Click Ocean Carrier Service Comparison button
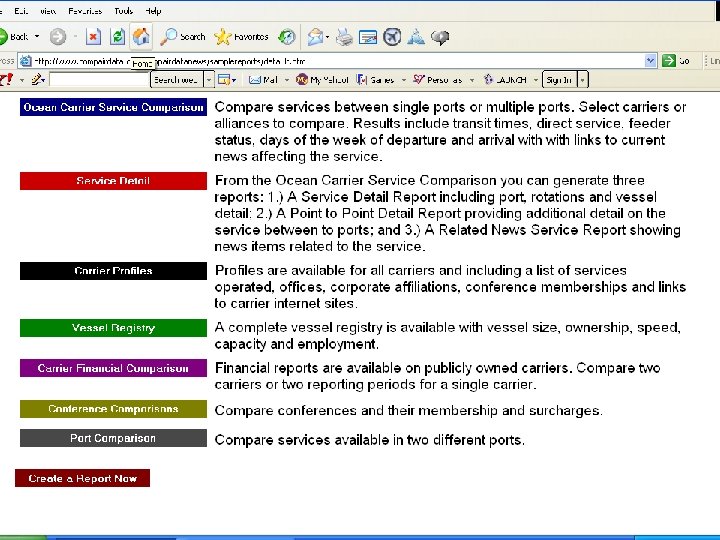720x540 pixels. [x=113, y=107]
